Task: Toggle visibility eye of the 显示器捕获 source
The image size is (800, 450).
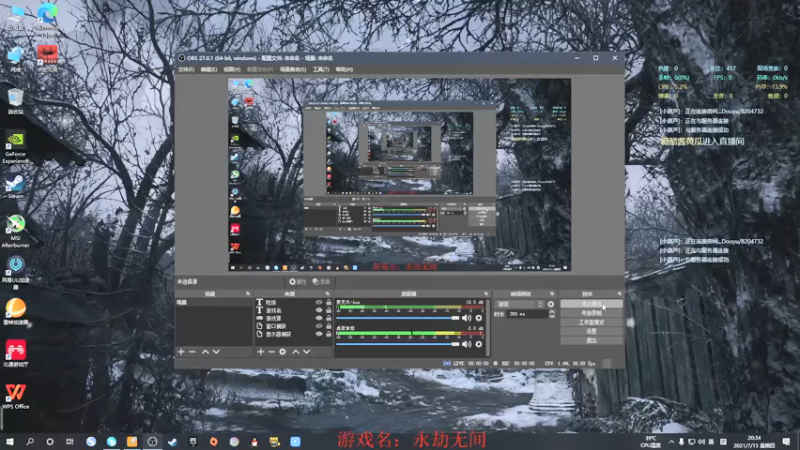Action: (319, 334)
